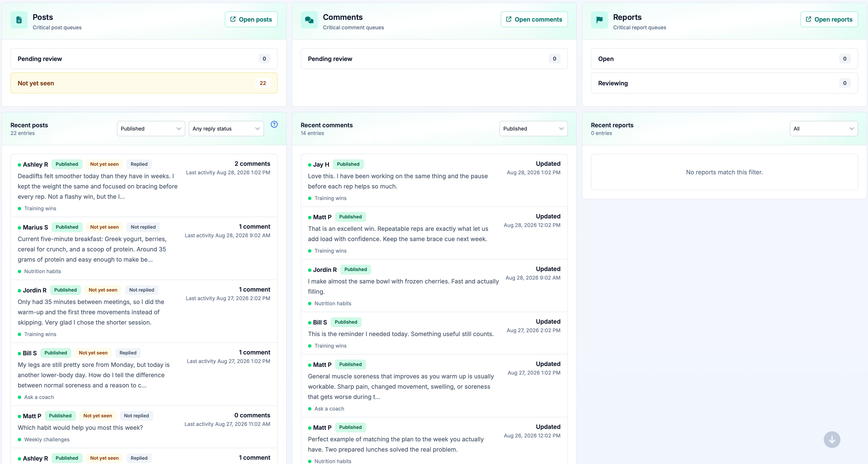
Task: Open the Reports Open queue row
Action: click(724, 59)
